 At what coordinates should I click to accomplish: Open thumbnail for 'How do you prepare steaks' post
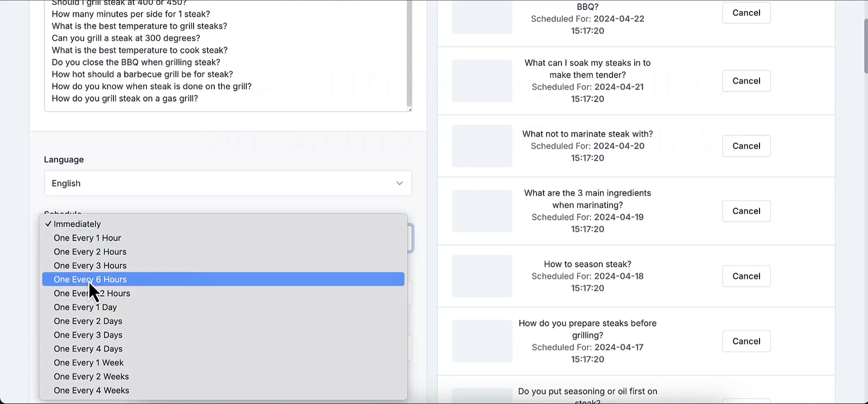coord(482,341)
